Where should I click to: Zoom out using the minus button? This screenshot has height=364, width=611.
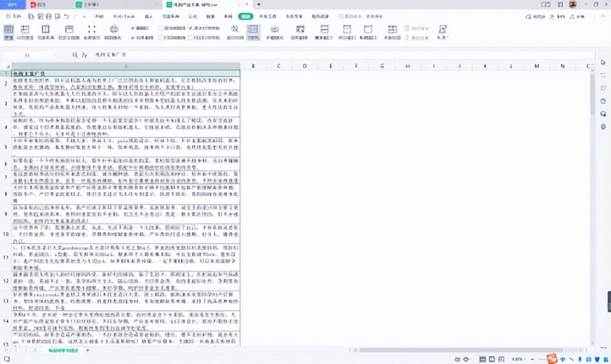click(x=533, y=359)
